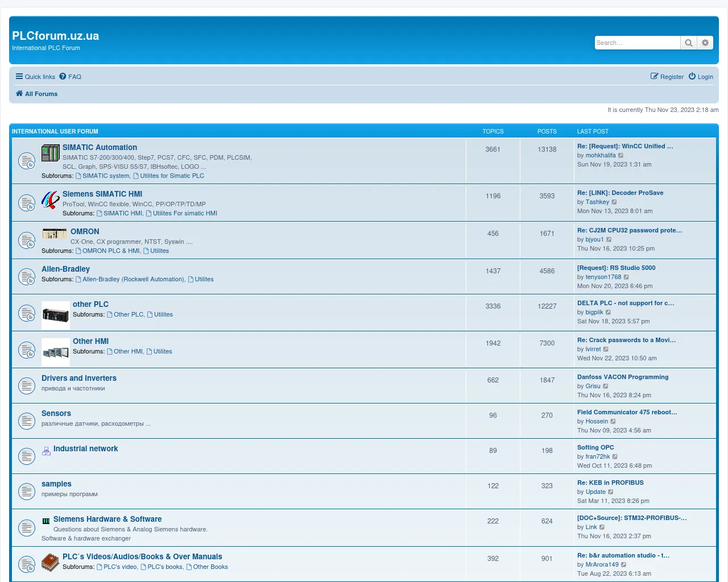The image size is (728, 582).
Task: Click the Siemens SIMATIC HMI logo icon
Action: (51, 199)
